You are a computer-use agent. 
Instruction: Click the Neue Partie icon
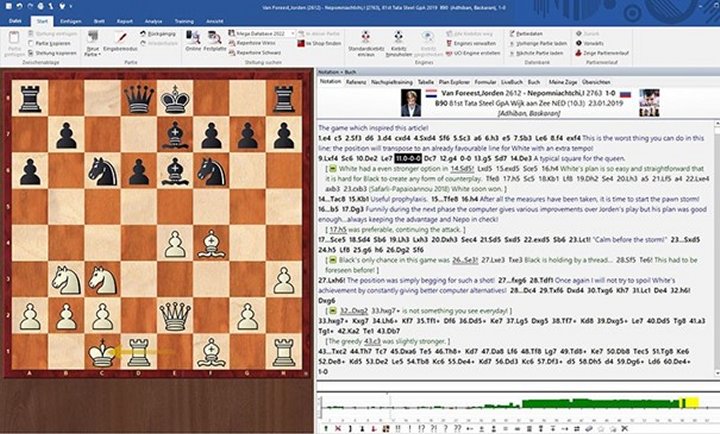[x=93, y=37]
